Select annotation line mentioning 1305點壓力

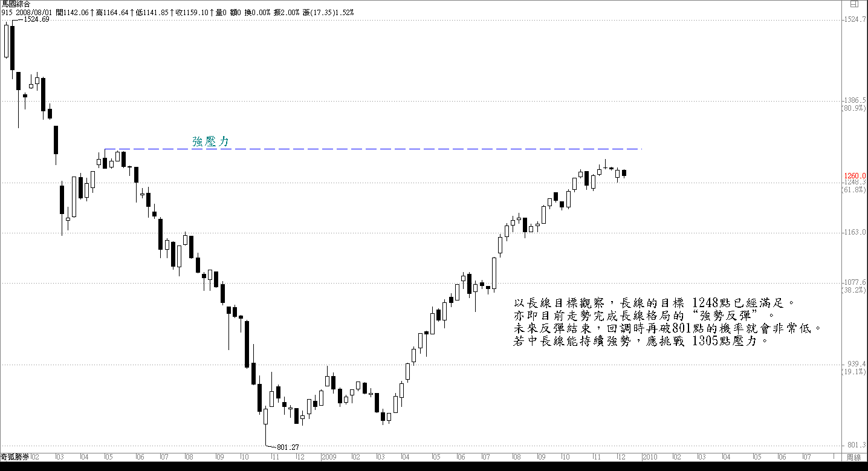642,341
